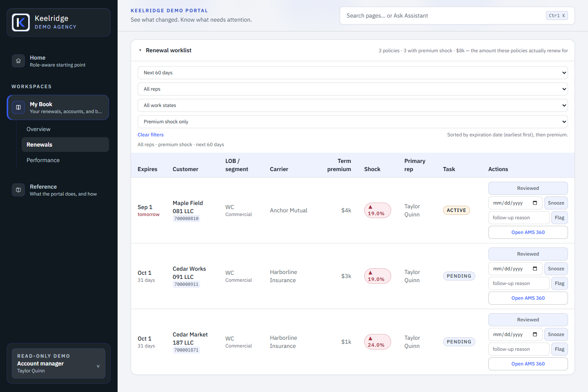This screenshot has width=588, height=392.
Task: Click the Cedar Works 091 LLC customer name
Action: [189, 273]
